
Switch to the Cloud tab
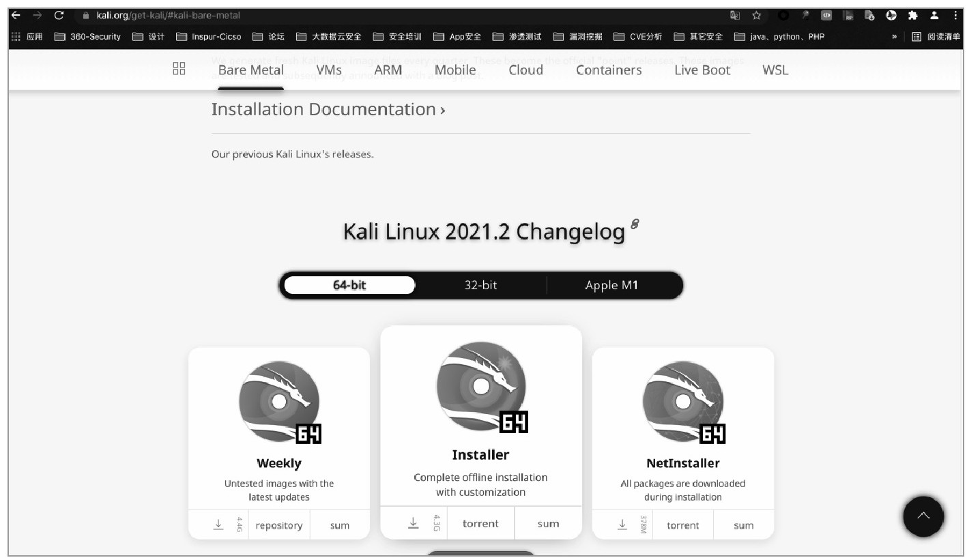click(x=526, y=70)
